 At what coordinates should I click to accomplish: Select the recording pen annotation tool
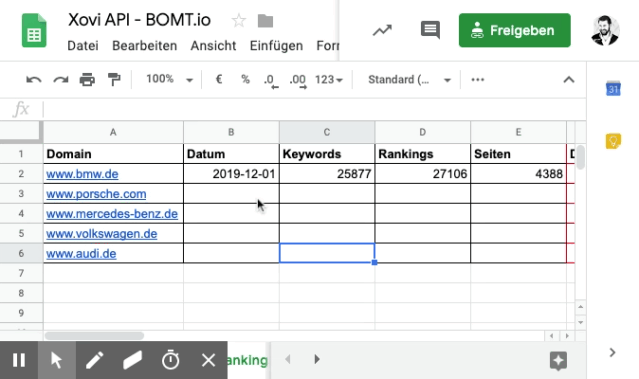tap(95, 360)
